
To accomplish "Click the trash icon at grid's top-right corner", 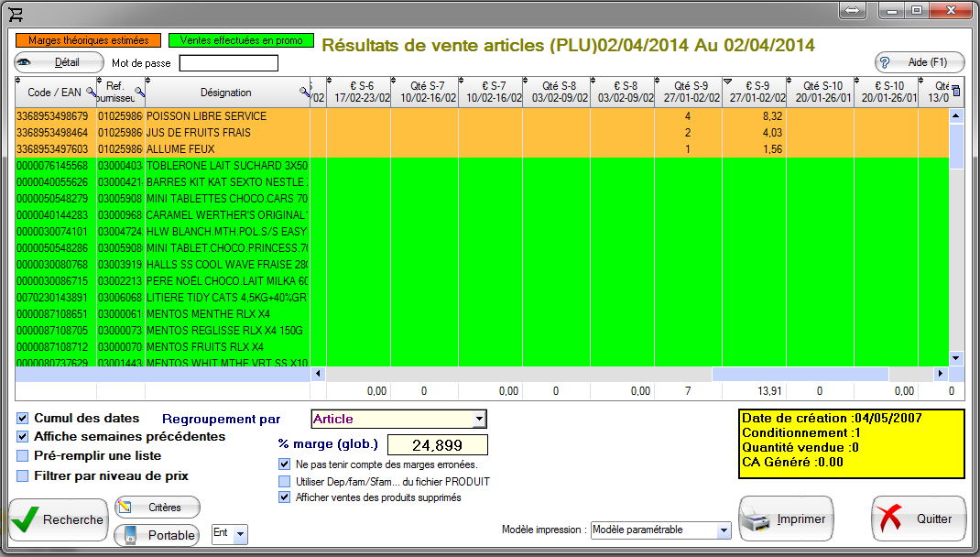I will [x=956, y=90].
